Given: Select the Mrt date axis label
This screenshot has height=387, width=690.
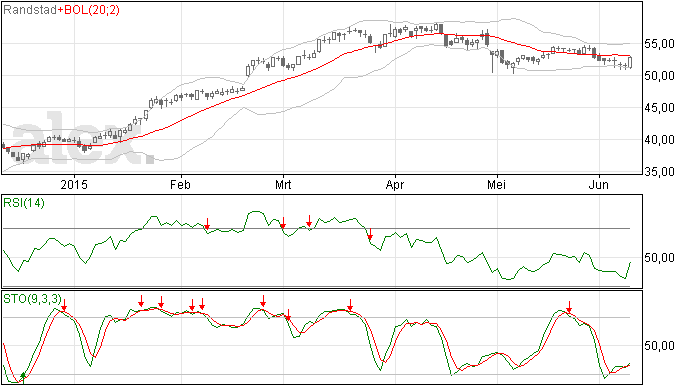Looking at the screenshot, I should (x=283, y=184).
